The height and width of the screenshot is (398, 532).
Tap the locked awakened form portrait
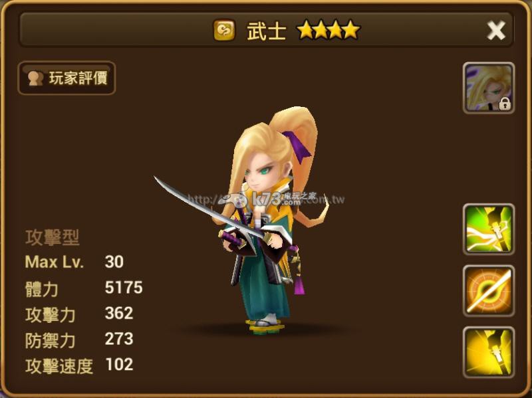click(x=489, y=88)
